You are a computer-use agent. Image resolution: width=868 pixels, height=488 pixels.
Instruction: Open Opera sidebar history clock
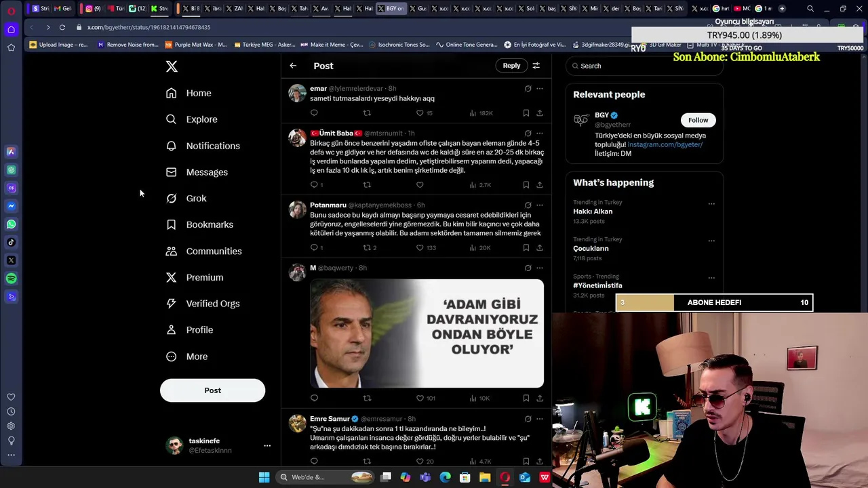[x=11, y=411]
